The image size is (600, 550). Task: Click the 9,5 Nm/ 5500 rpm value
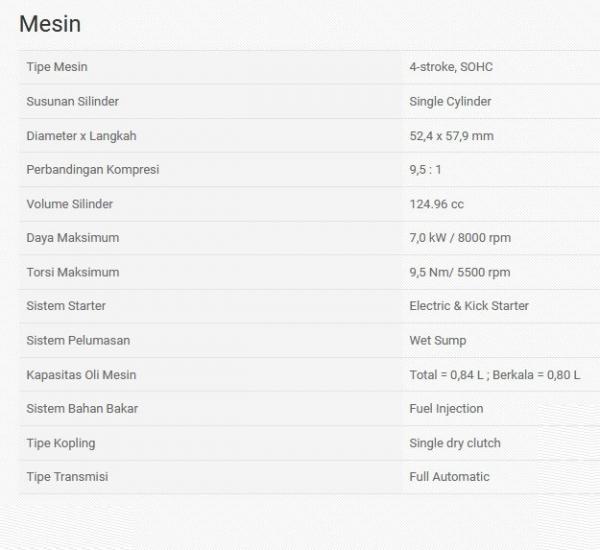point(459,272)
